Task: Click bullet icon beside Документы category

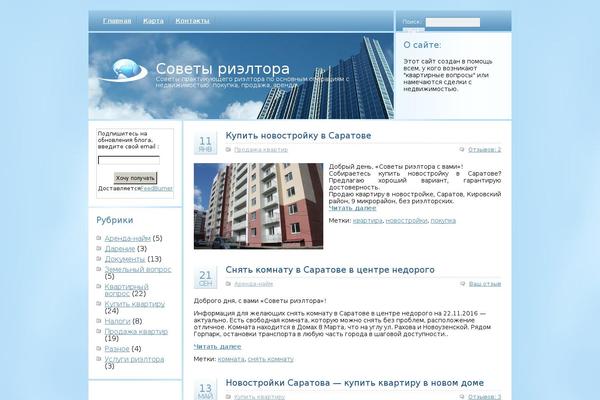Action: (99, 258)
